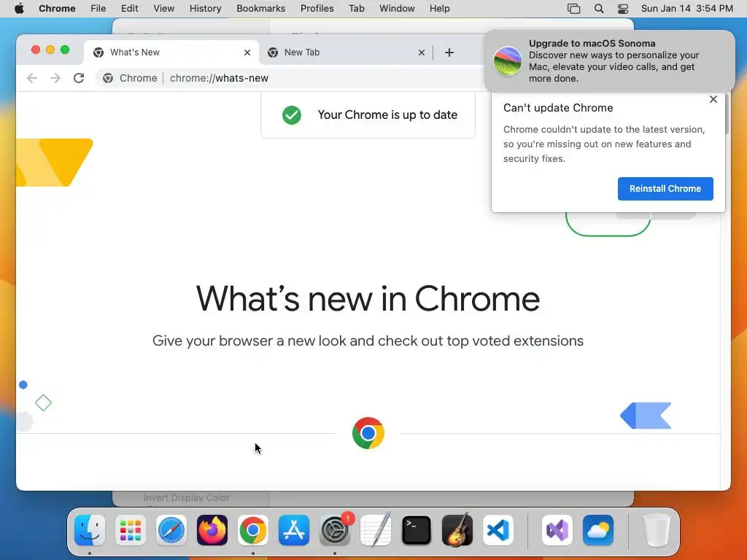Click the macOS Sonoma notification icon

click(507, 61)
